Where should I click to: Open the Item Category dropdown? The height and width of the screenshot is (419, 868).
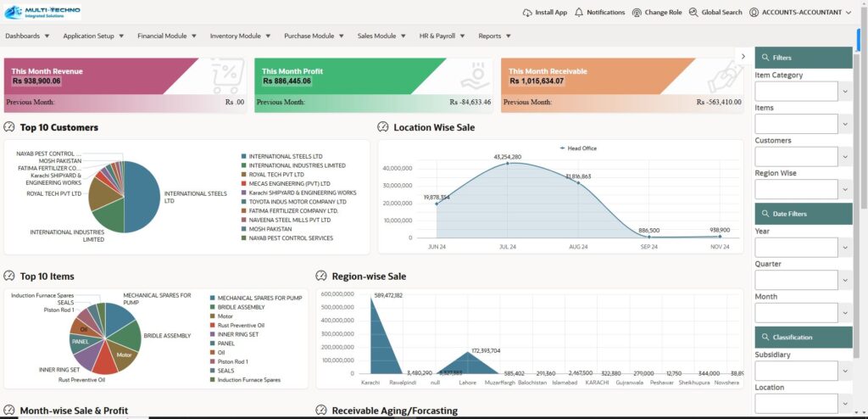[x=843, y=92]
